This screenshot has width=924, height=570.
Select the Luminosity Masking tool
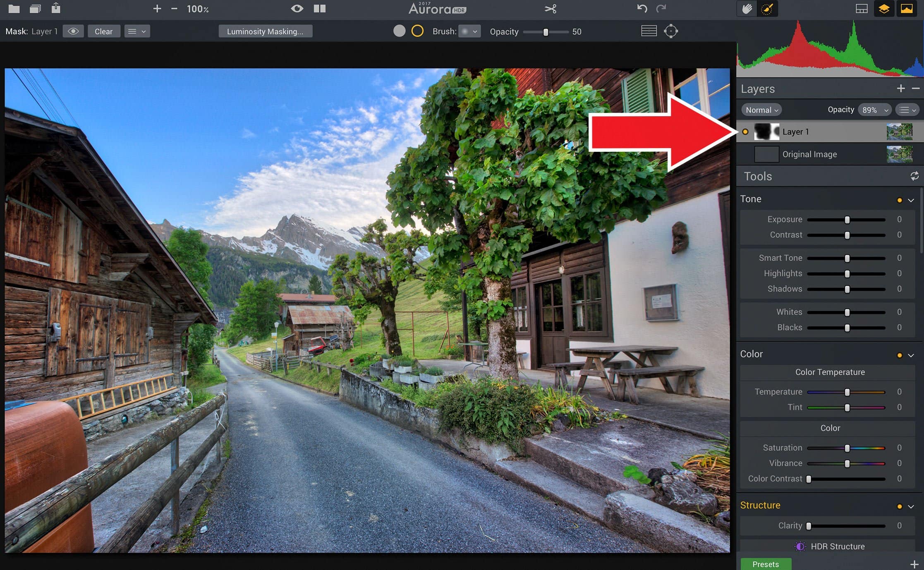tap(265, 31)
